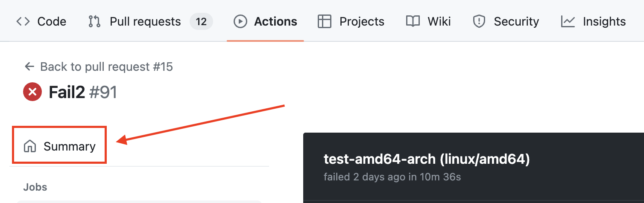Click the Security shield icon

click(x=480, y=21)
